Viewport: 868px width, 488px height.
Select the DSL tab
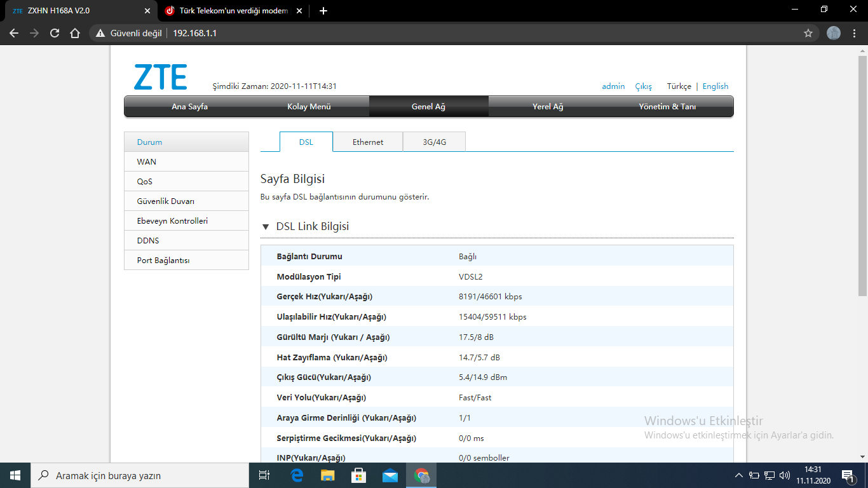(306, 142)
